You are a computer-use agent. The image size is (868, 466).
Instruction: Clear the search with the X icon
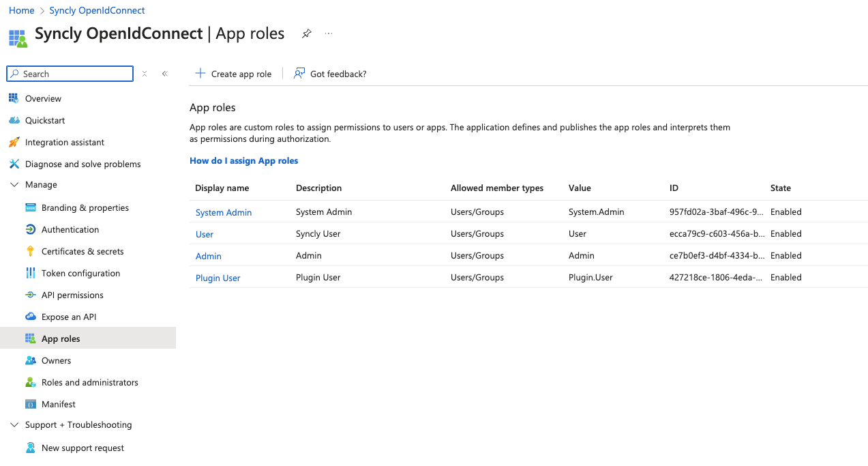coord(145,74)
